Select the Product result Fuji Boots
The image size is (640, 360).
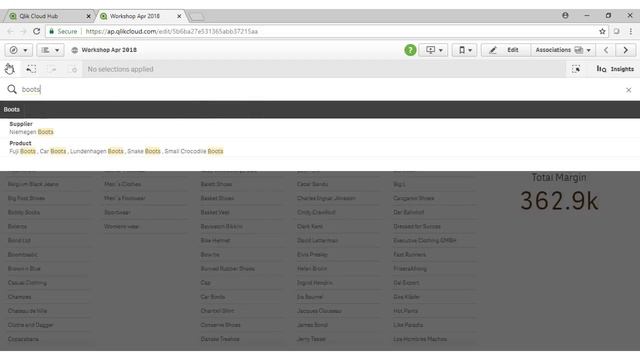pyautogui.click(x=22, y=151)
